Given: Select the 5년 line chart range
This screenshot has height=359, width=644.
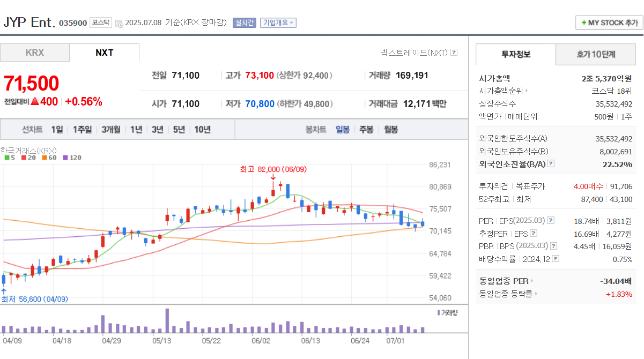Looking at the screenshot, I should [179, 129].
